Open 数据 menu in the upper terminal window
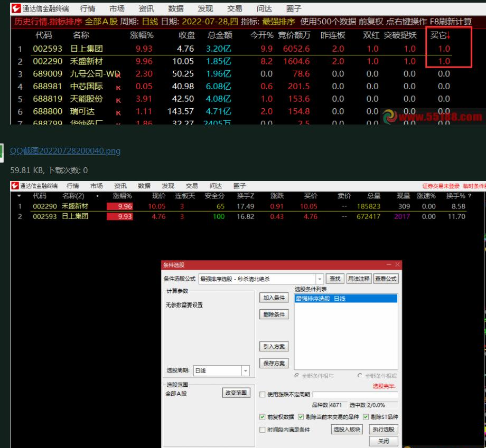This screenshot has height=448, width=486. click(176, 8)
